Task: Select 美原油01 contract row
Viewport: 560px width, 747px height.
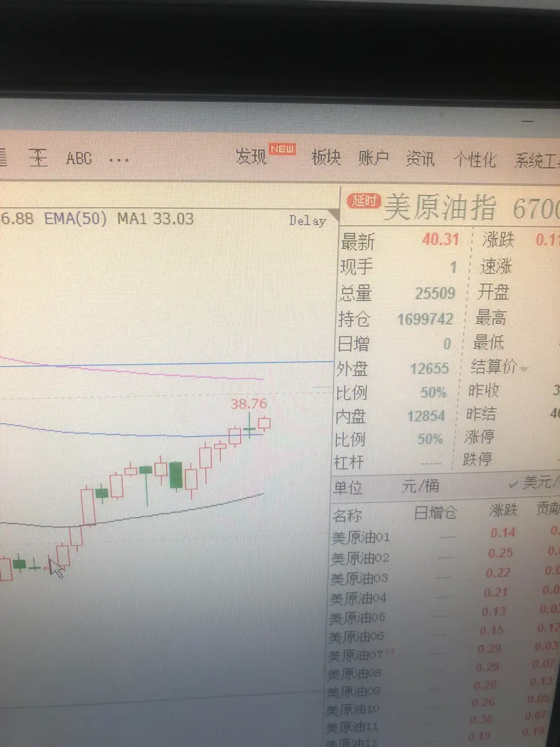Action: (x=444, y=535)
